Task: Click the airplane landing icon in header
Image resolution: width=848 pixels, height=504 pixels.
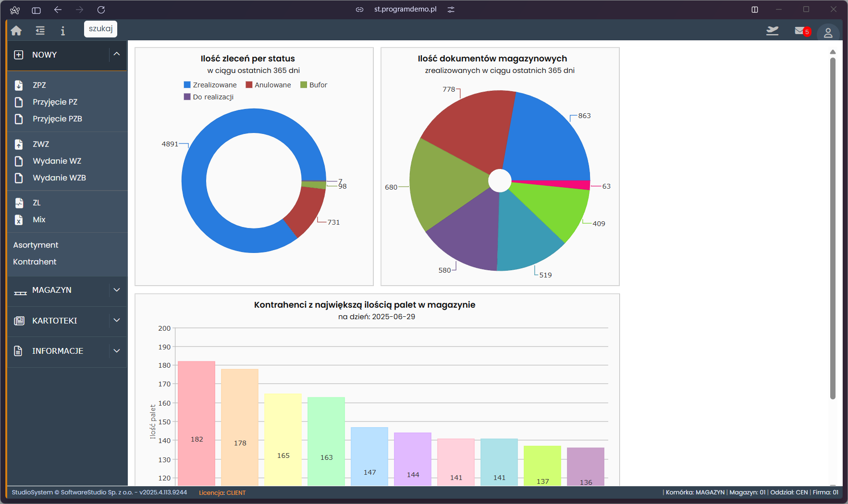Action: click(x=772, y=31)
